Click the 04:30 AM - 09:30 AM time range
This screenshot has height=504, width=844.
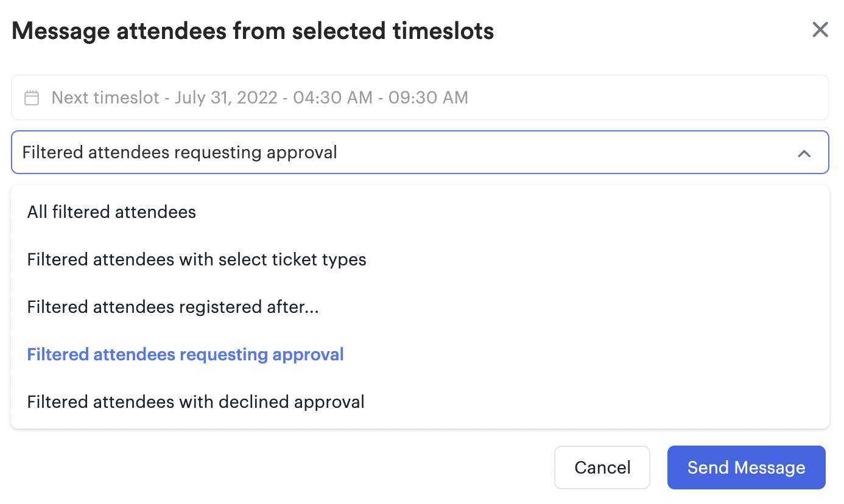[381, 97]
